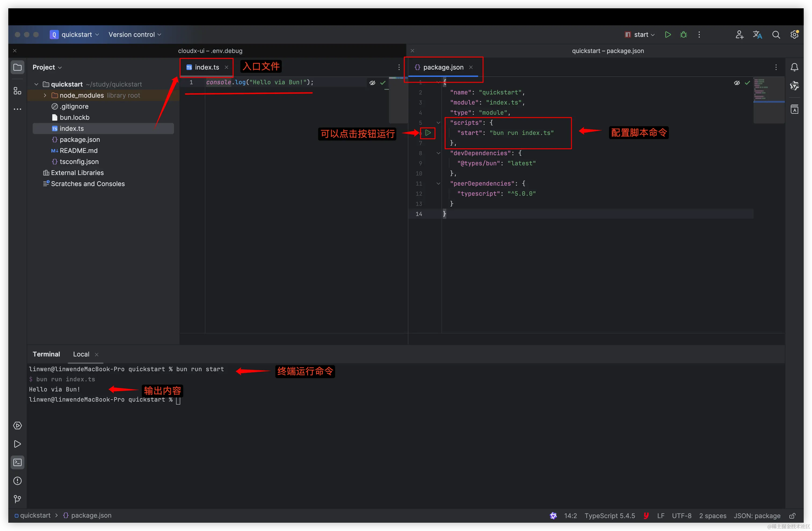812x531 pixels.
Task: Open AI assistant icon in right sidebar
Action: coord(794,86)
